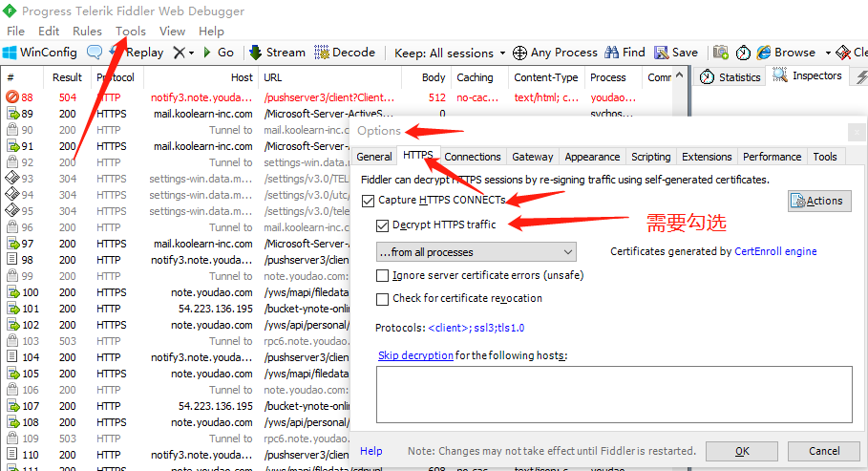The height and width of the screenshot is (471, 868).
Task: Open the Connections options tab
Action: tap(473, 157)
